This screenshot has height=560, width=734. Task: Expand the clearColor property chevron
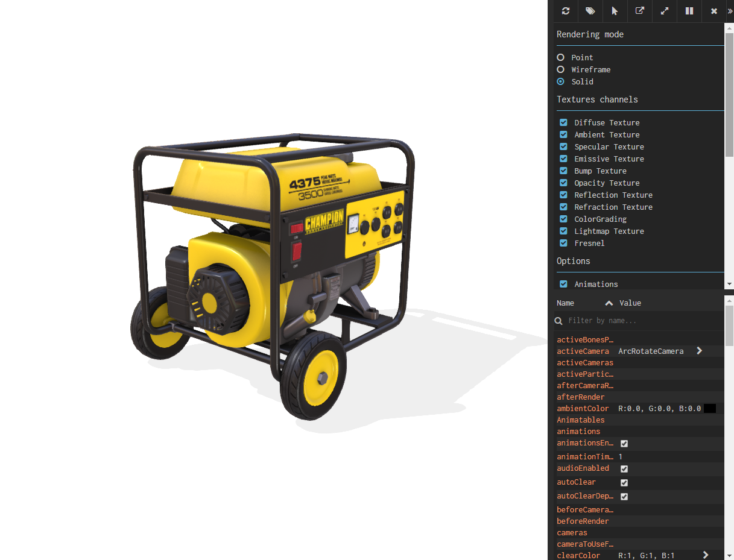(x=706, y=555)
